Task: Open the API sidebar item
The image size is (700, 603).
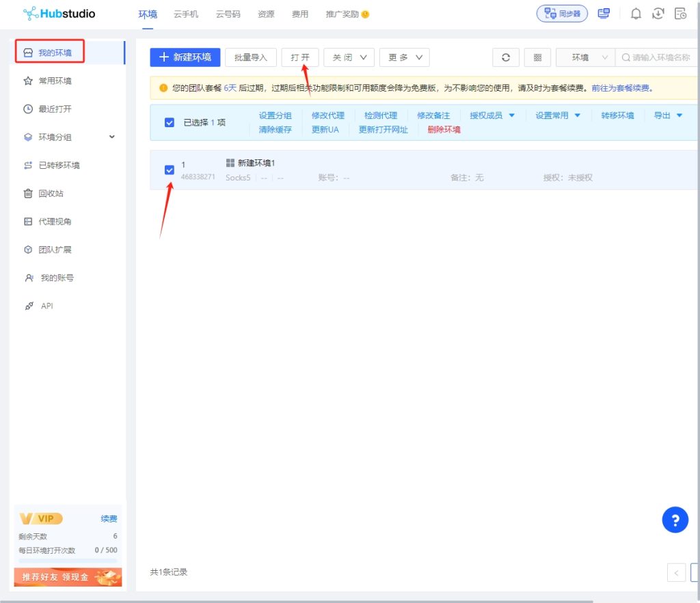Action: point(46,306)
